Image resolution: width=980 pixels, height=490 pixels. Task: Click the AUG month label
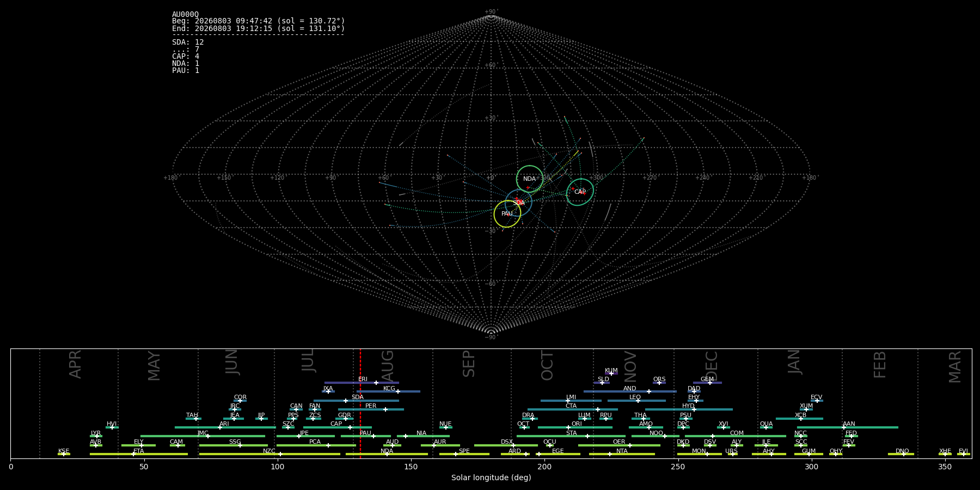point(388,365)
